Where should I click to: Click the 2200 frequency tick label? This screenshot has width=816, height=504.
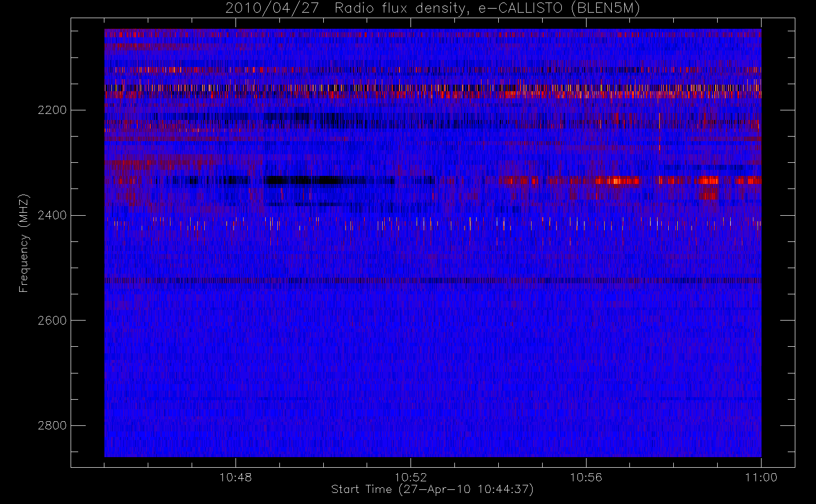[x=52, y=110]
